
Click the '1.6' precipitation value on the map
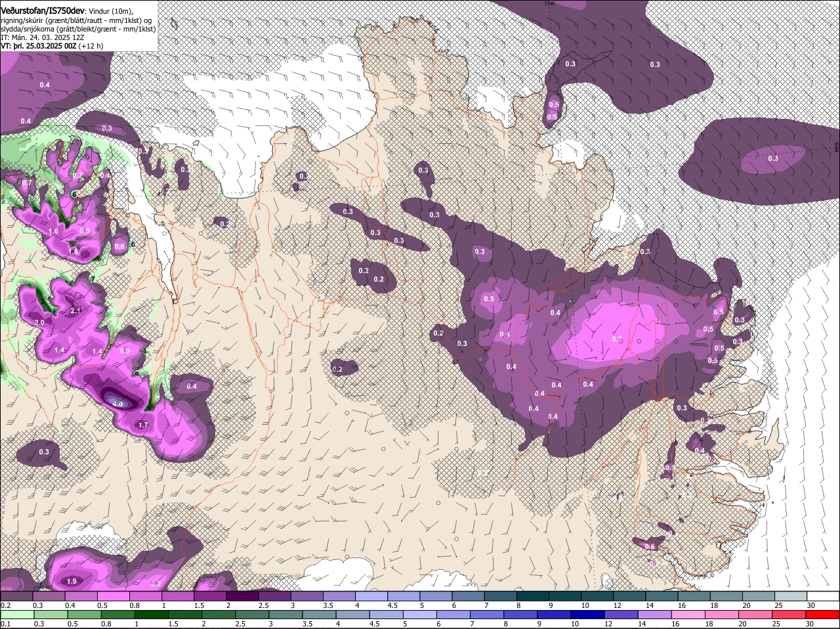point(53,231)
